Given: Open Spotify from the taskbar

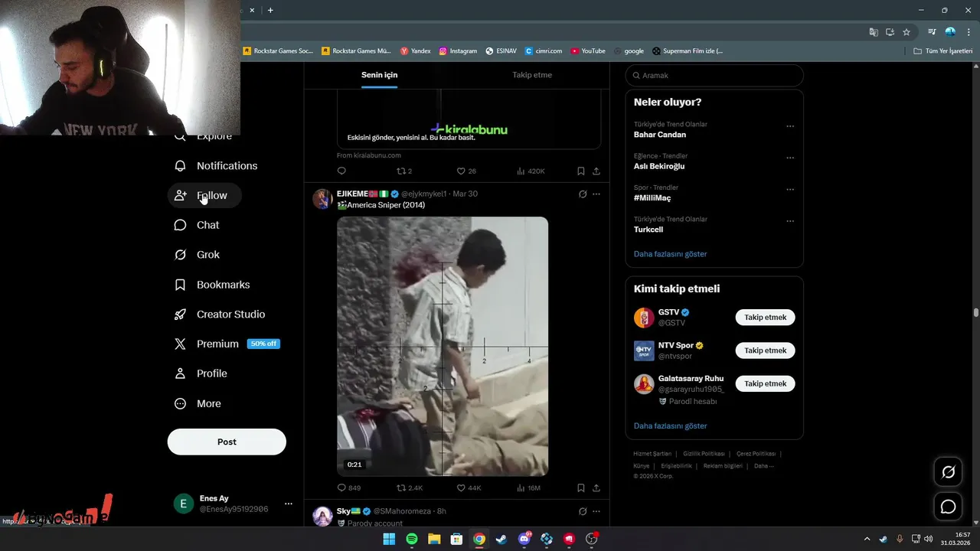Looking at the screenshot, I should click(x=412, y=539).
